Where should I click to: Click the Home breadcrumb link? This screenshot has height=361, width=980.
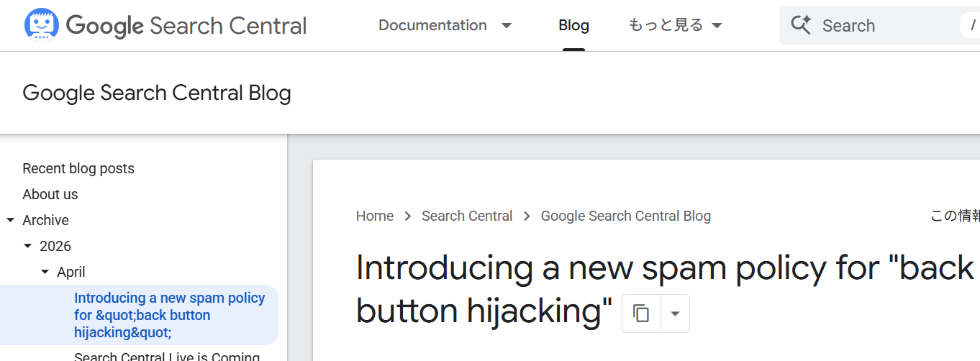(x=375, y=216)
